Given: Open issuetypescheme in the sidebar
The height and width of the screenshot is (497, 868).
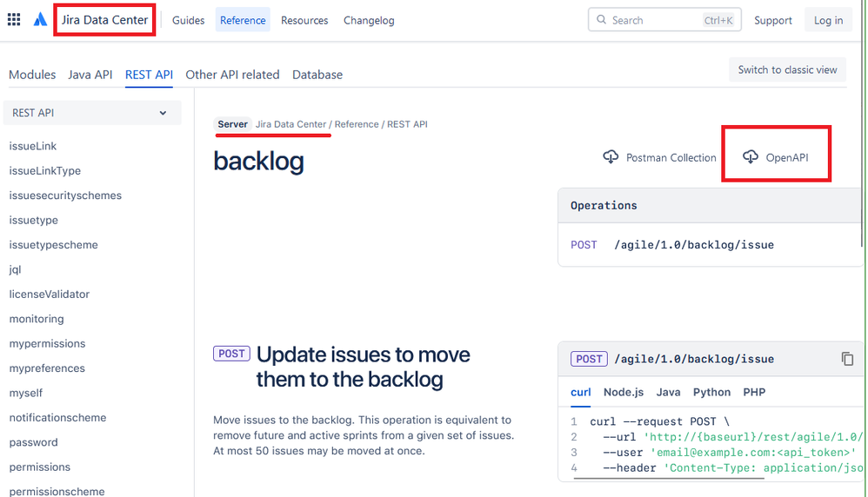Looking at the screenshot, I should pos(53,244).
